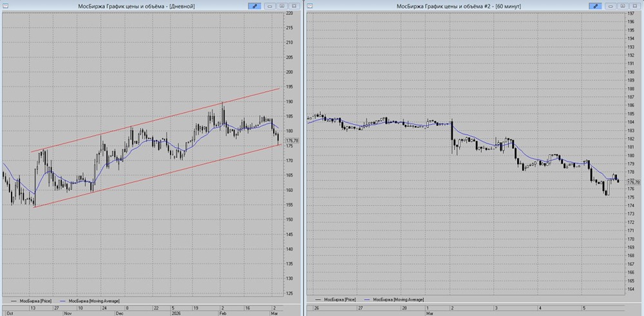Click the 184 price level on the 60 минут chart axis

(631, 122)
